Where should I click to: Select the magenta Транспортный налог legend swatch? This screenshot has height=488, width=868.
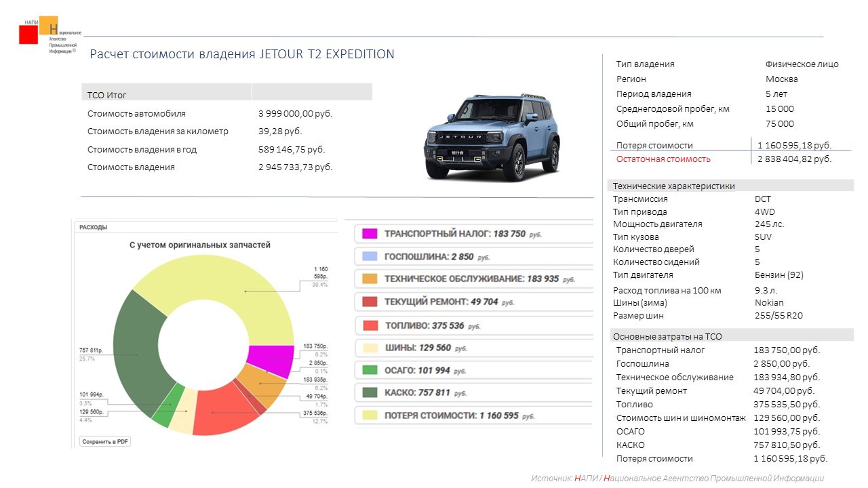pos(369,234)
